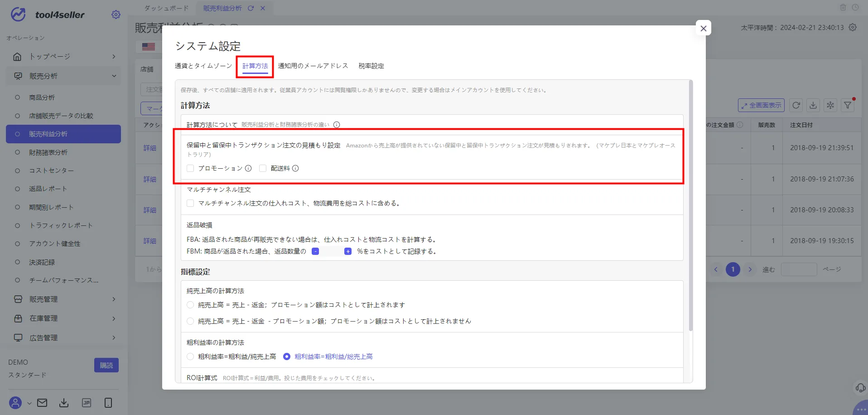Enable the 配送料 checkbox
This screenshot has width=868, height=415.
[x=263, y=168]
